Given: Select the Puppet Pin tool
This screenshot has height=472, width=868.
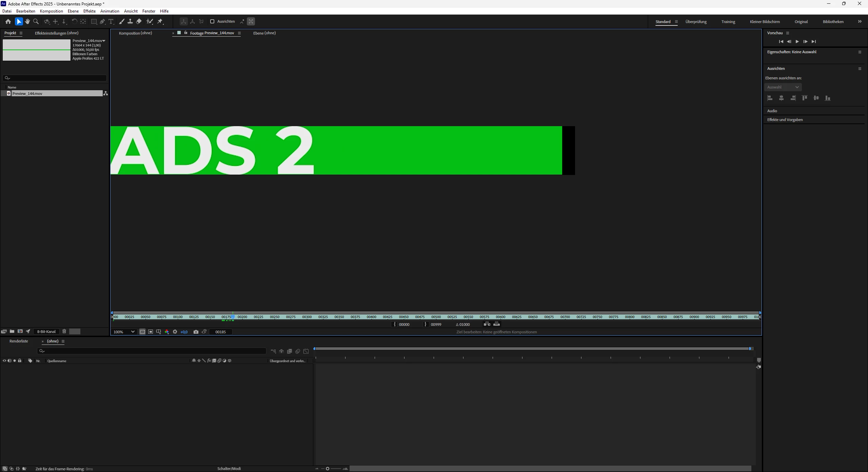Looking at the screenshot, I should (x=160, y=21).
